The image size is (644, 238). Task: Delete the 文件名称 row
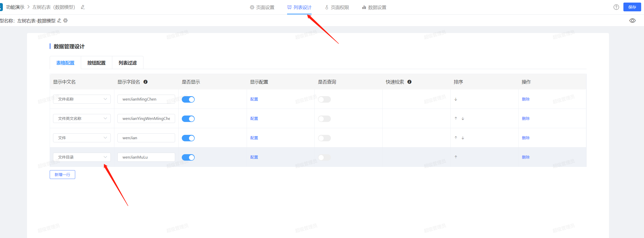coord(526,99)
